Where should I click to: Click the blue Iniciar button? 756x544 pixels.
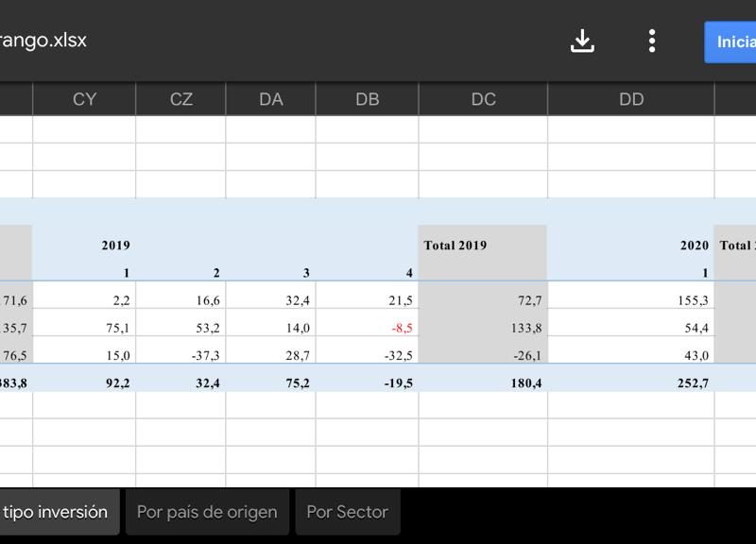[730, 42]
